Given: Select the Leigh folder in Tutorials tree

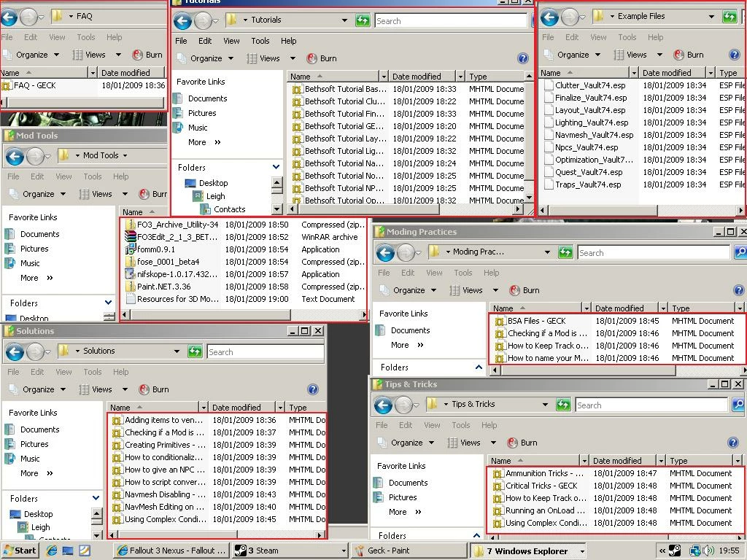Looking at the screenshot, I should pyautogui.click(x=215, y=196).
